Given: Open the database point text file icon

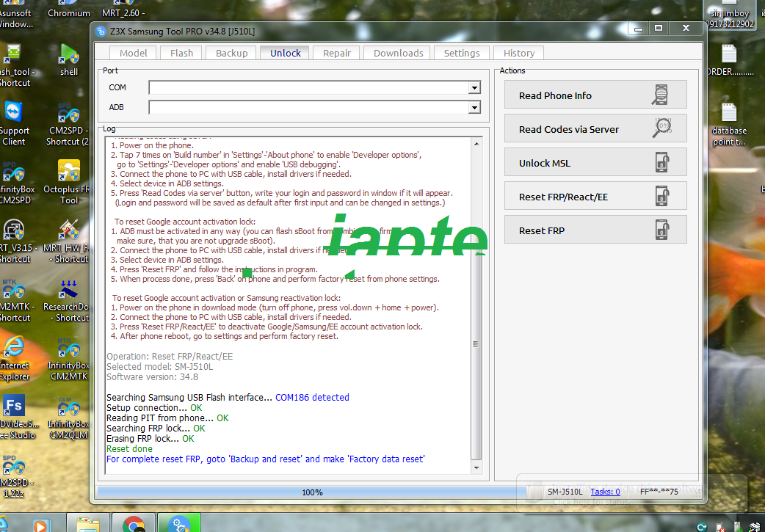Looking at the screenshot, I should click(x=729, y=124).
